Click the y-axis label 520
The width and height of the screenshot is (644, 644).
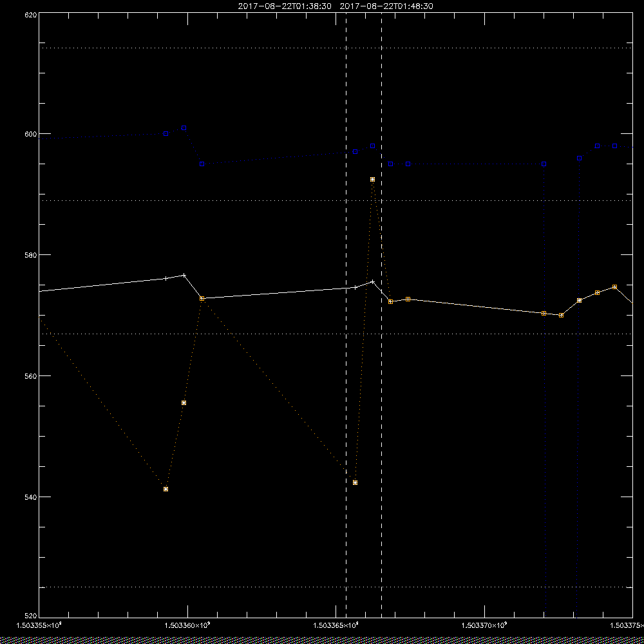click(x=31, y=616)
